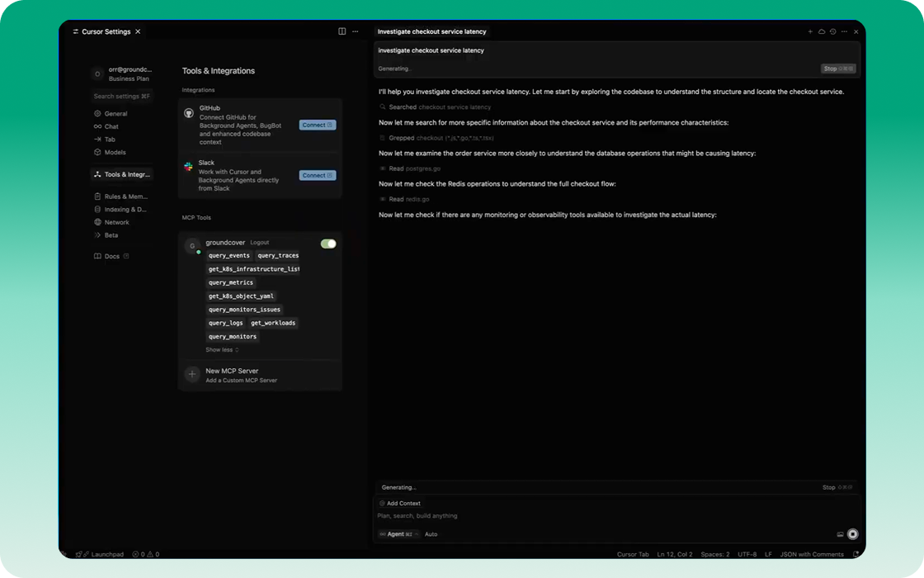This screenshot has width=924, height=578.
Task: Open the Network settings section
Action: click(x=112, y=222)
